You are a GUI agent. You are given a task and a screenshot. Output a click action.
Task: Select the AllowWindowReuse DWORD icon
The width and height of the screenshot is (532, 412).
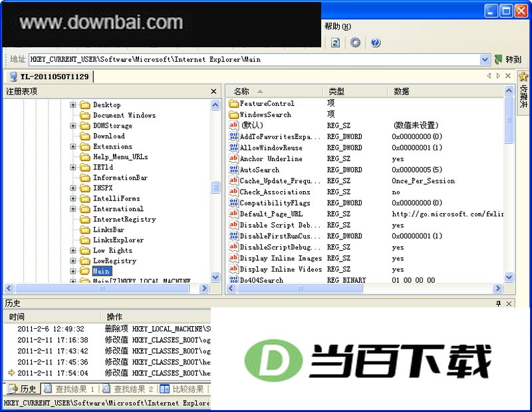click(x=233, y=147)
